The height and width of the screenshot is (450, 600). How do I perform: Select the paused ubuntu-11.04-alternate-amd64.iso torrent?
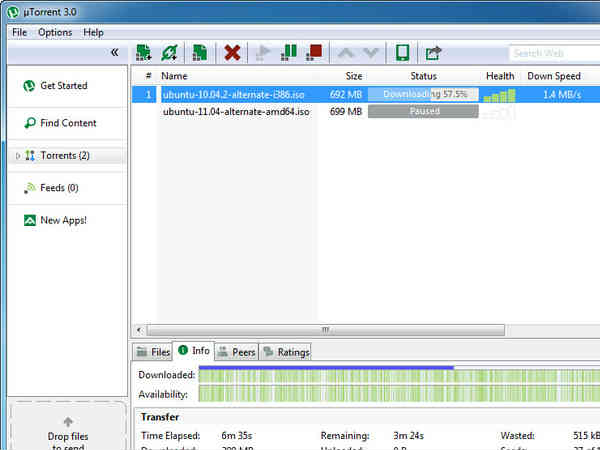pos(236,112)
